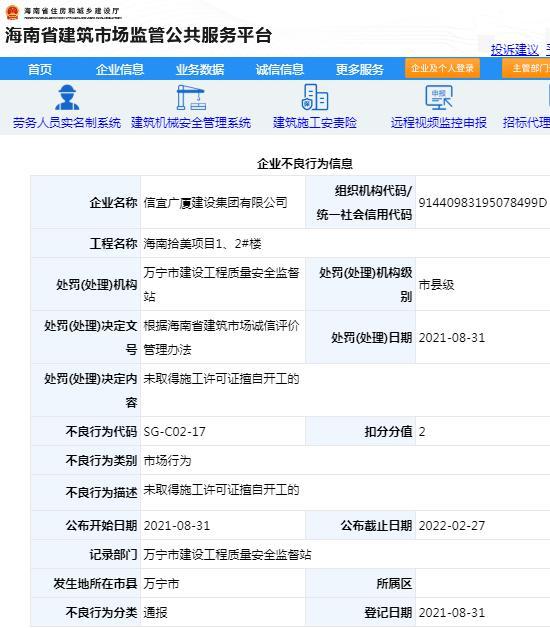
Task: Click the 企业名称 label cell
Action: [x=86, y=203]
